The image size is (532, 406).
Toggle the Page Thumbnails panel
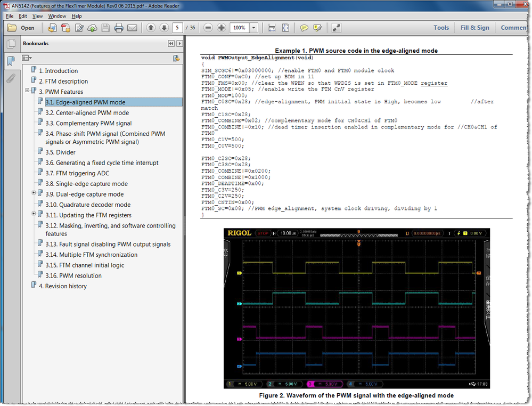point(10,44)
